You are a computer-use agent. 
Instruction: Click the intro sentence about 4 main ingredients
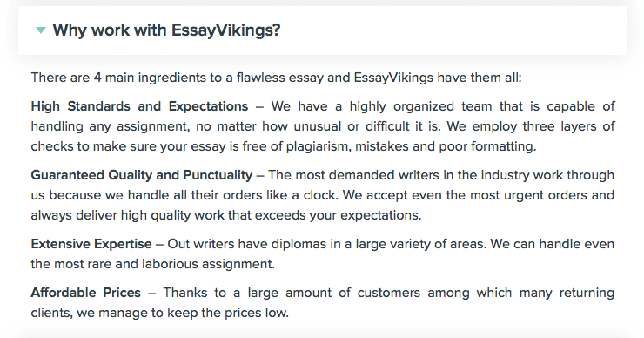pos(276,78)
